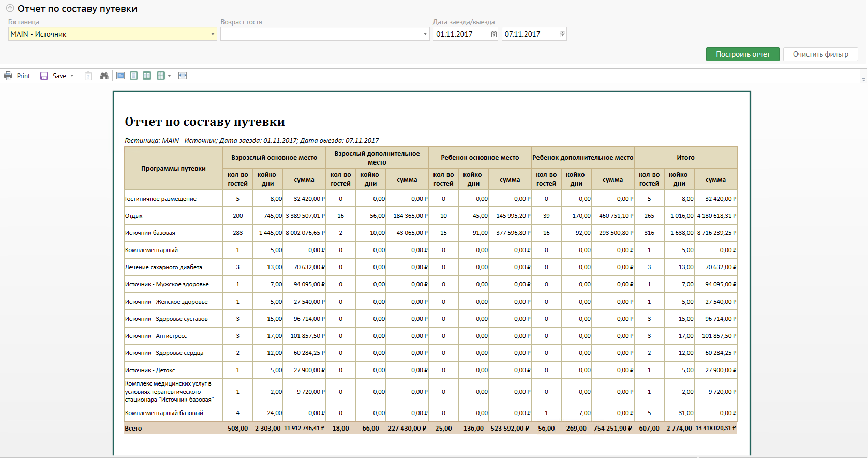The height and width of the screenshot is (458, 868).
Task: Expand the Save format dropdown arrow
Action: coord(72,76)
